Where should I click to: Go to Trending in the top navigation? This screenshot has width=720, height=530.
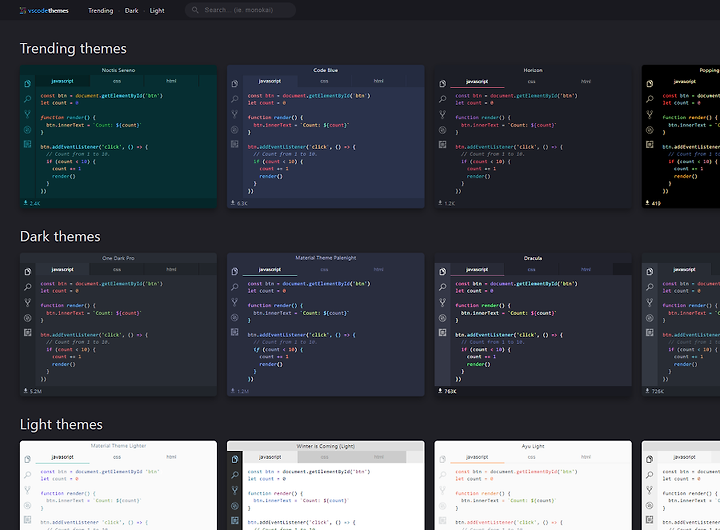(101, 11)
